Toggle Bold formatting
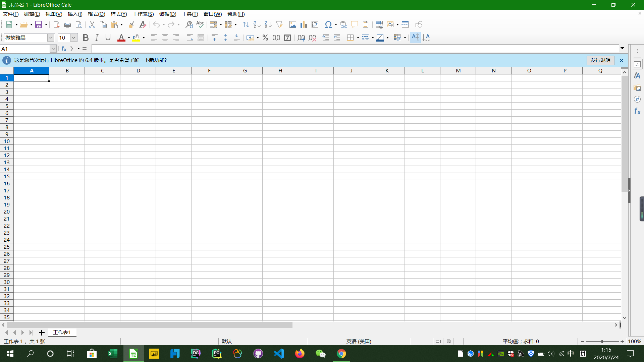 click(86, 38)
